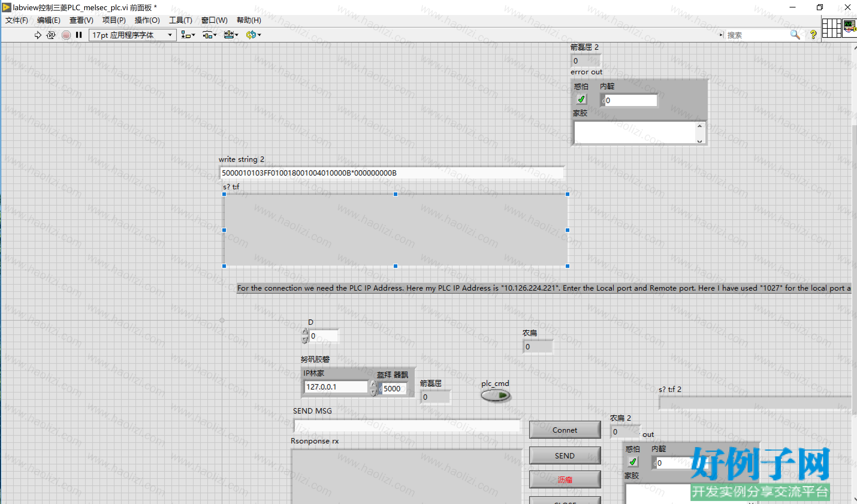Click the Run Continuously icon
This screenshot has width=857, height=504.
[51, 35]
